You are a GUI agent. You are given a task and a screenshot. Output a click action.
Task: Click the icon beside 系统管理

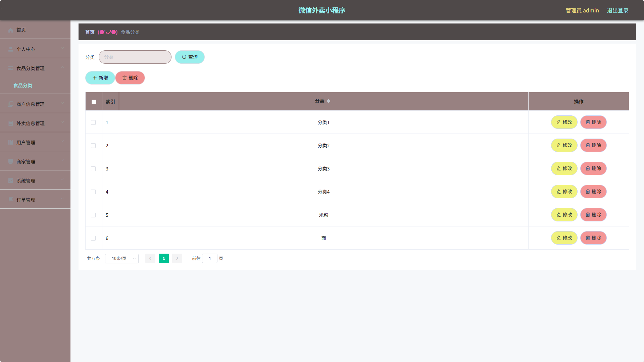tap(11, 181)
